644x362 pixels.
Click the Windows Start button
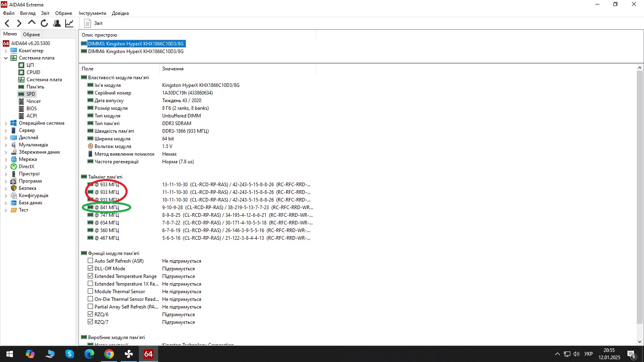click(x=10, y=354)
